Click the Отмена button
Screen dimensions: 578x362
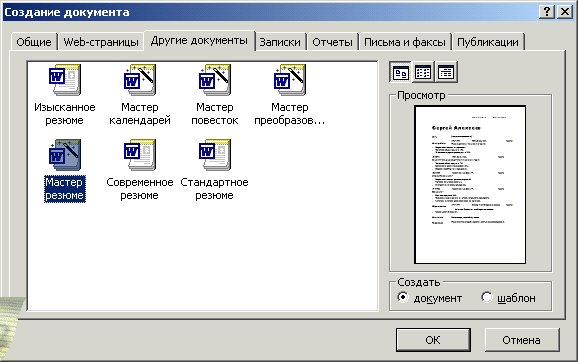point(522,340)
